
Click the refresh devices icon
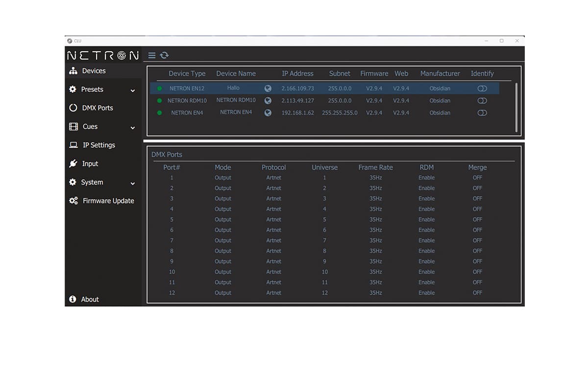point(164,55)
